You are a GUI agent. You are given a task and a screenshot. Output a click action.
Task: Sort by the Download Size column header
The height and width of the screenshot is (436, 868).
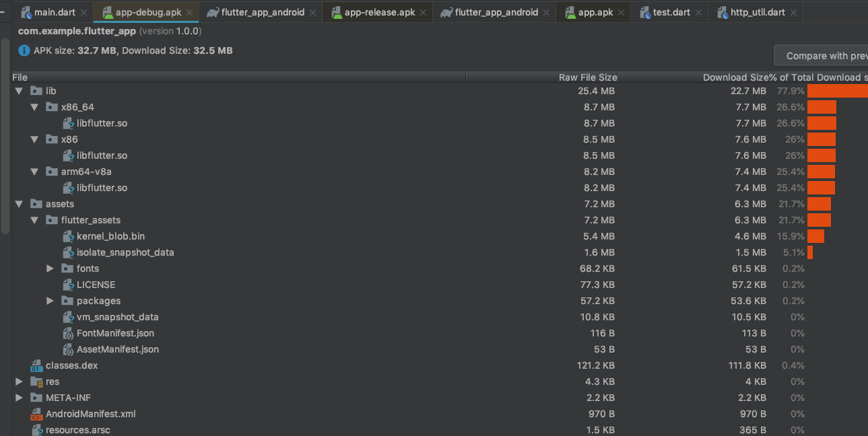click(693, 77)
